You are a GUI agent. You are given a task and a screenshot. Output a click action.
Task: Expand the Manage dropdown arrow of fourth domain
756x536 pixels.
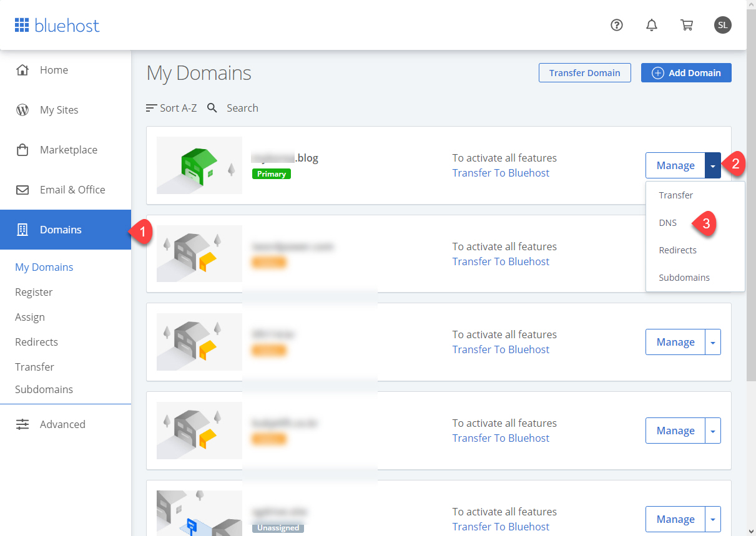click(713, 431)
